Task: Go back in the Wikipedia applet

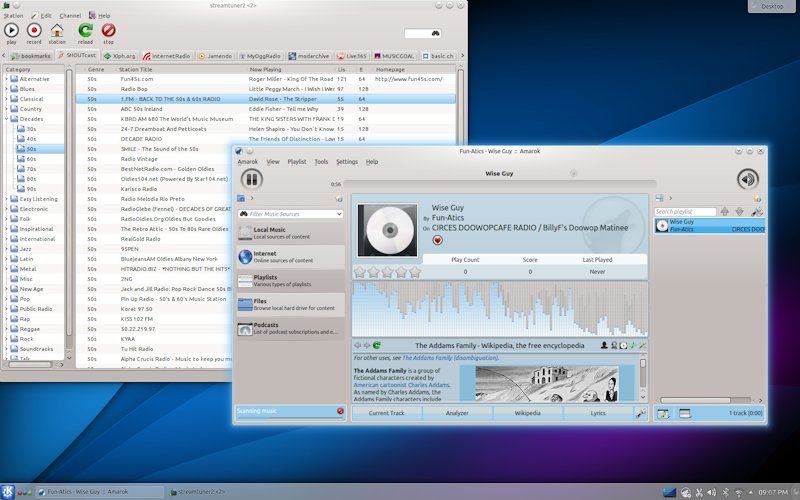Action: pyautogui.click(x=358, y=345)
